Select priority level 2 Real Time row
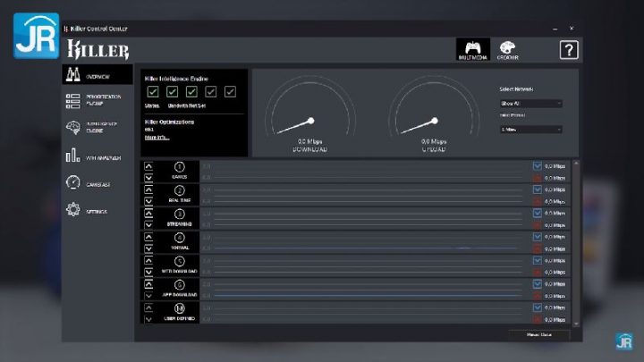 pos(179,195)
